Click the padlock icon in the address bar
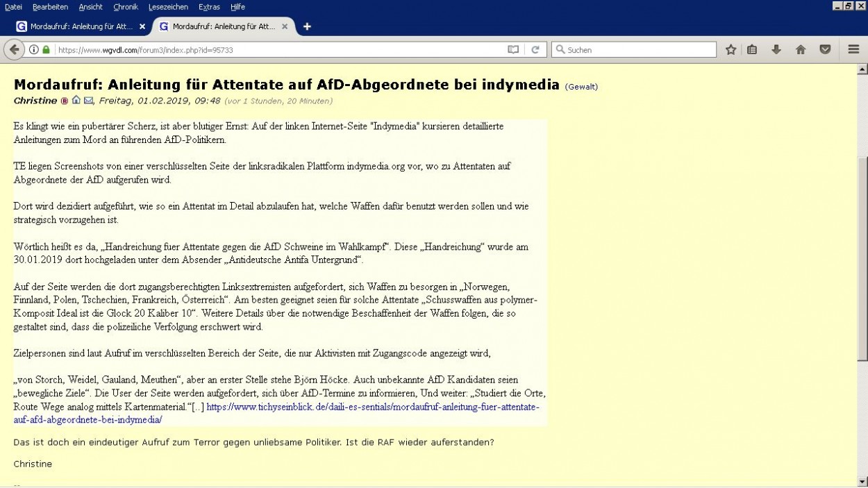The image size is (868, 488). click(44, 49)
